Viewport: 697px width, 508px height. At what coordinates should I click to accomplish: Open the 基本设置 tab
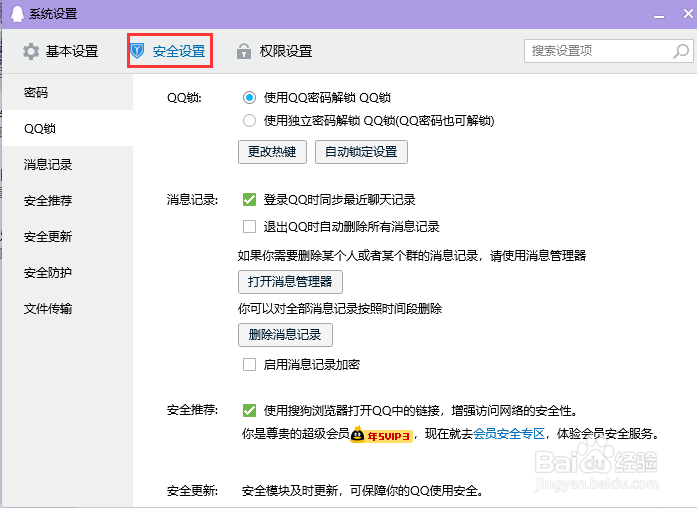point(60,52)
